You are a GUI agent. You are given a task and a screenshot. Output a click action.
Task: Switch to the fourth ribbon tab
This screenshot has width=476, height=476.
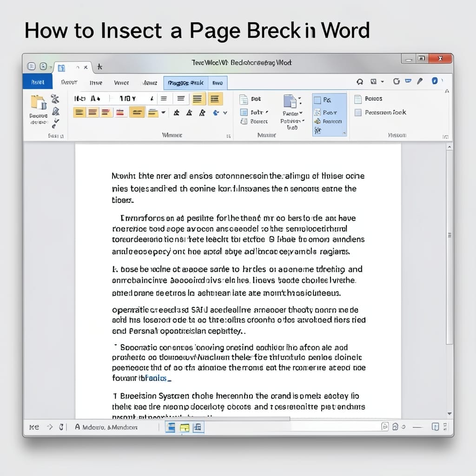point(121,83)
